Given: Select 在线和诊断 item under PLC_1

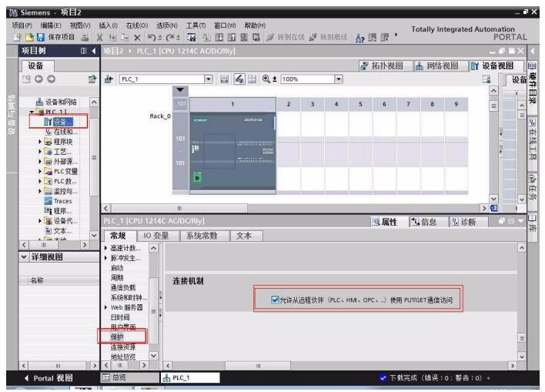Looking at the screenshot, I should 62,132.
